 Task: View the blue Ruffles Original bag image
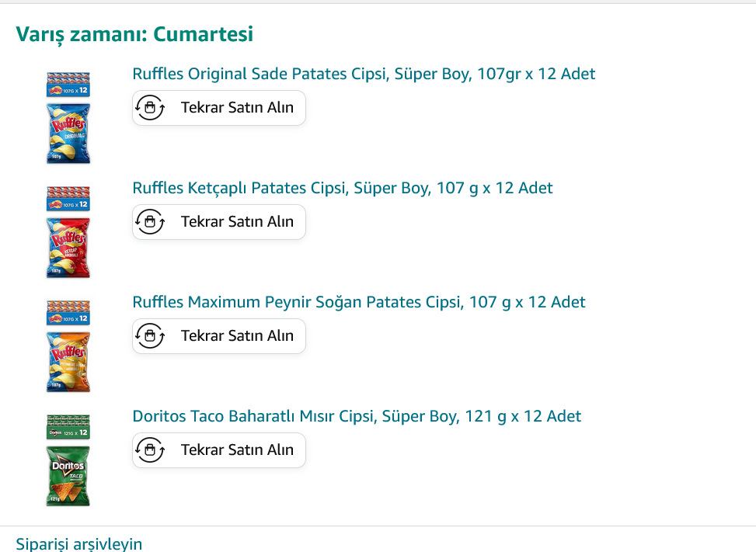point(68,134)
